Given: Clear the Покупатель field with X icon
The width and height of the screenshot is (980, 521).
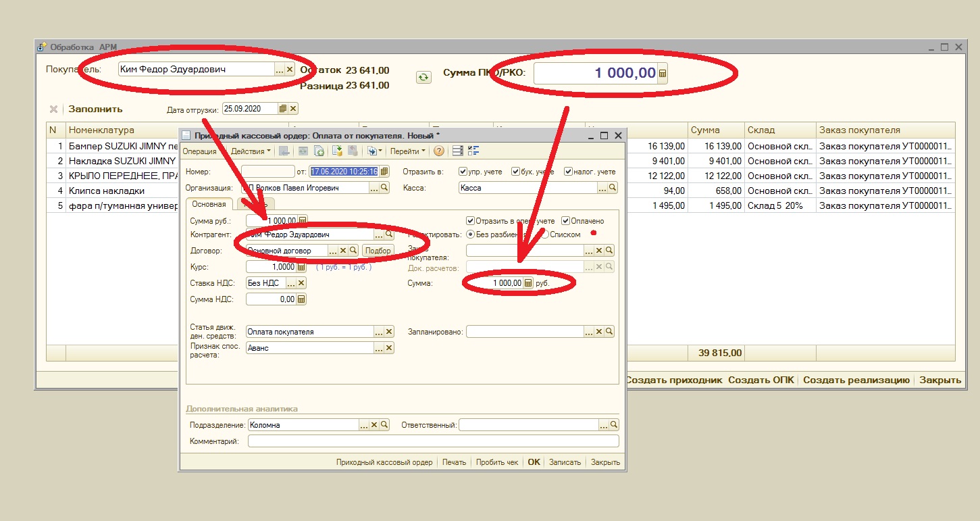Looking at the screenshot, I should (x=290, y=70).
